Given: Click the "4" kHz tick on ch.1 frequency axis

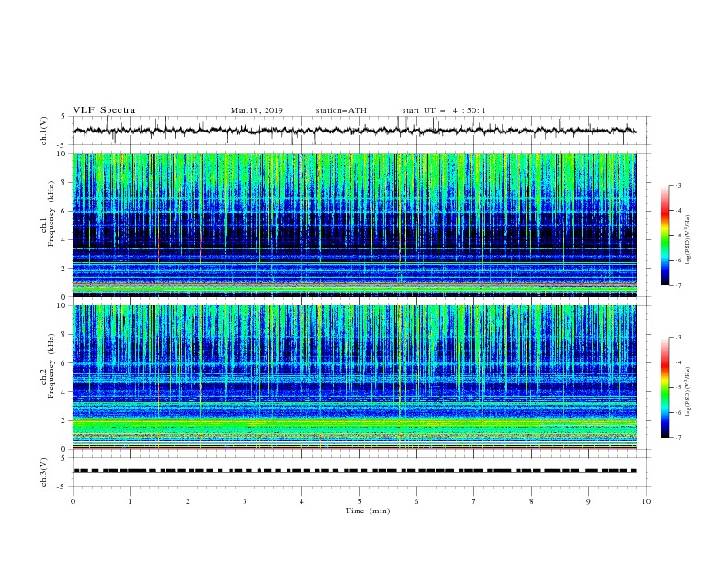Looking at the screenshot, I should (x=64, y=240).
